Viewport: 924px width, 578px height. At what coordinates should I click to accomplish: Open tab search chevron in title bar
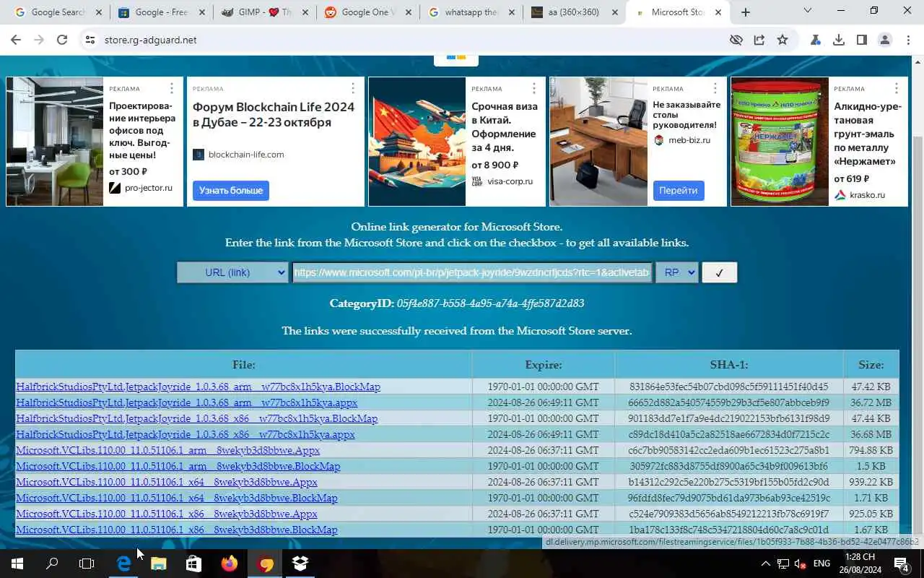click(807, 10)
